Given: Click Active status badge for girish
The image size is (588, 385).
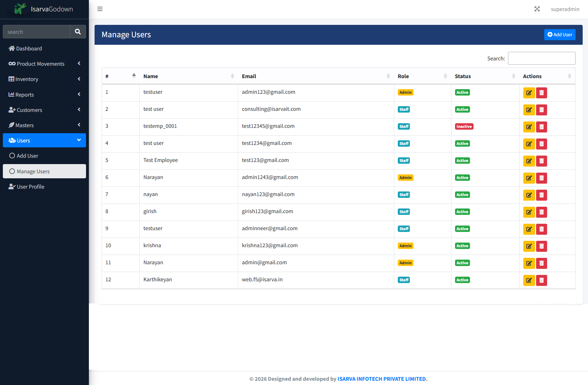Looking at the screenshot, I should tap(462, 212).
